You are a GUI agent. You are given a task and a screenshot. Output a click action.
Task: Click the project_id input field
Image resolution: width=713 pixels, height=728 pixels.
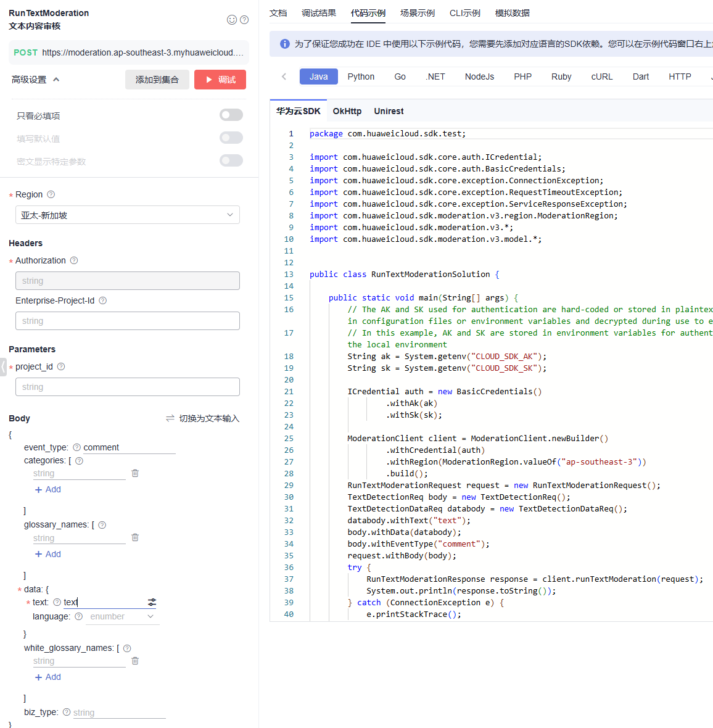(x=128, y=387)
